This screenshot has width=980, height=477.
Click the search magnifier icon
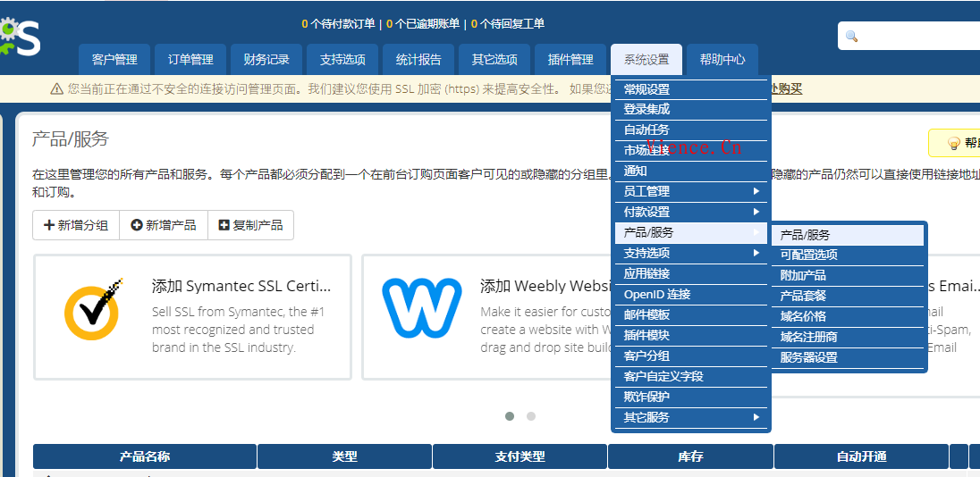tap(851, 37)
